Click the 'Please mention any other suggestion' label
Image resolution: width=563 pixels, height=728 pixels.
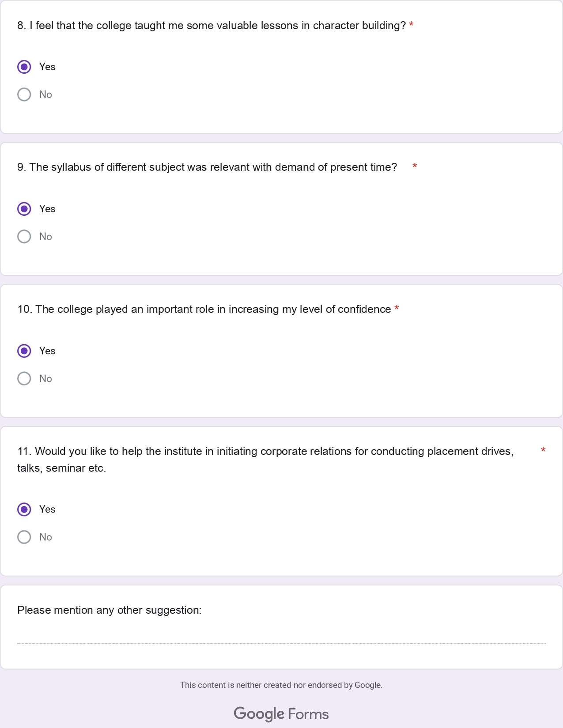(x=109, y=610)
